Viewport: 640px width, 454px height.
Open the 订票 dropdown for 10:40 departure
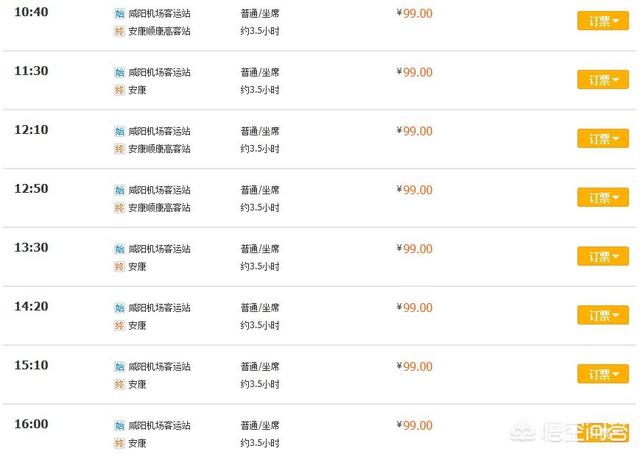click(603, 21)
